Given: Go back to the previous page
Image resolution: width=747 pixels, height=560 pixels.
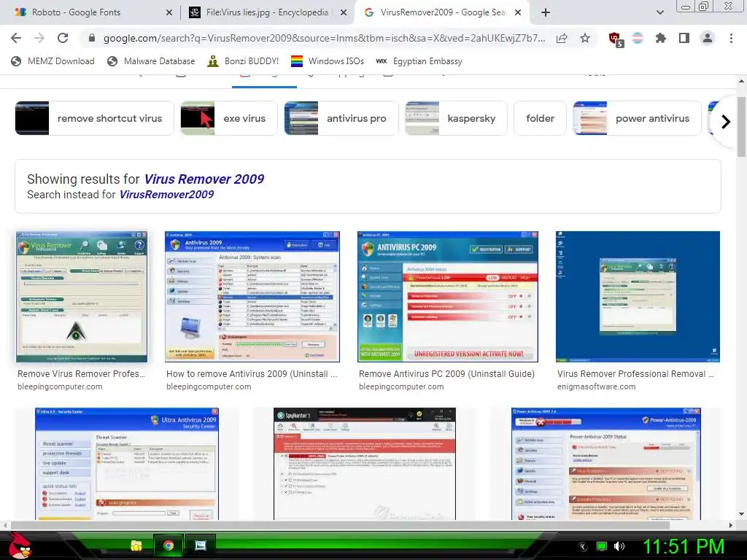Looking at the screenshot, I should (x=16, y=38).
